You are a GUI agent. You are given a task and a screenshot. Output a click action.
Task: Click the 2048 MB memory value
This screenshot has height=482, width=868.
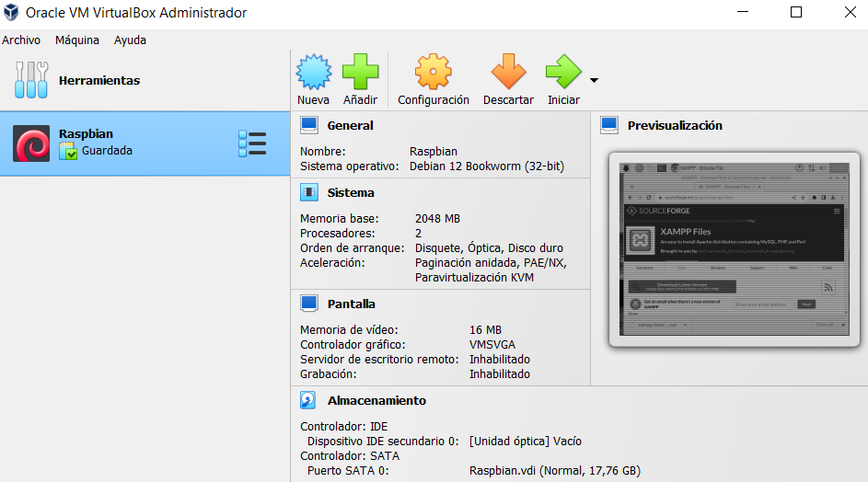tap(437, 219)
